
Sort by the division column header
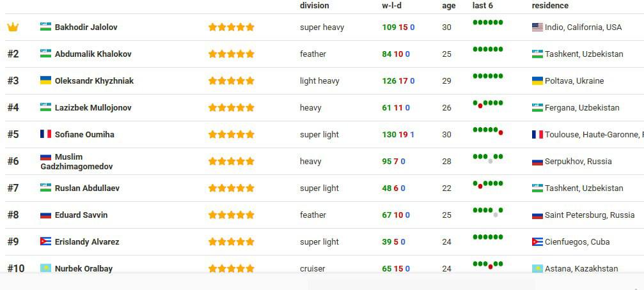point(314,6)
